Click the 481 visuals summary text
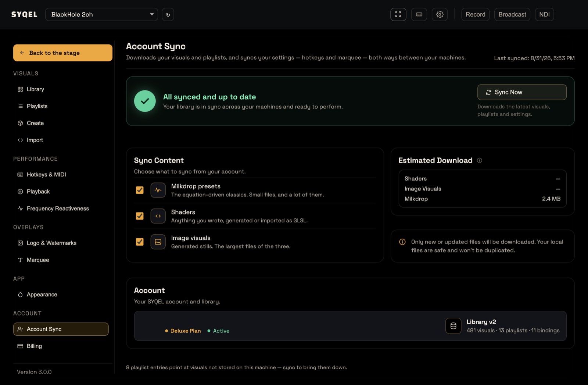 (513, 331)
